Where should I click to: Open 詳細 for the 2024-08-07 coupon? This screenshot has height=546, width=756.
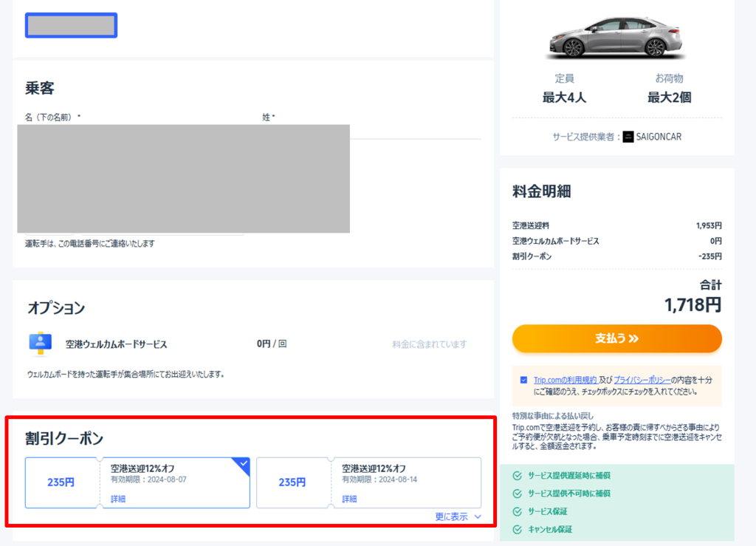(118, 499)
